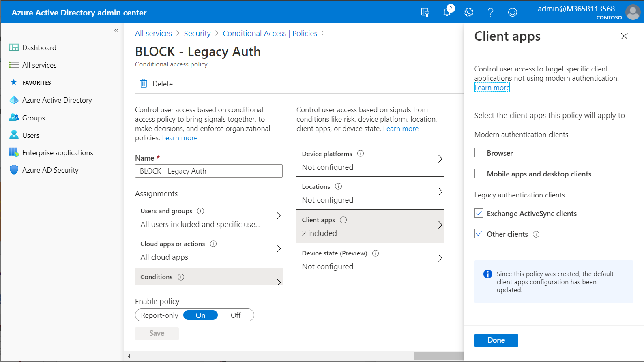Click 'All cloud apps' value text
The image size is (644, 362).
coord(164,257)
